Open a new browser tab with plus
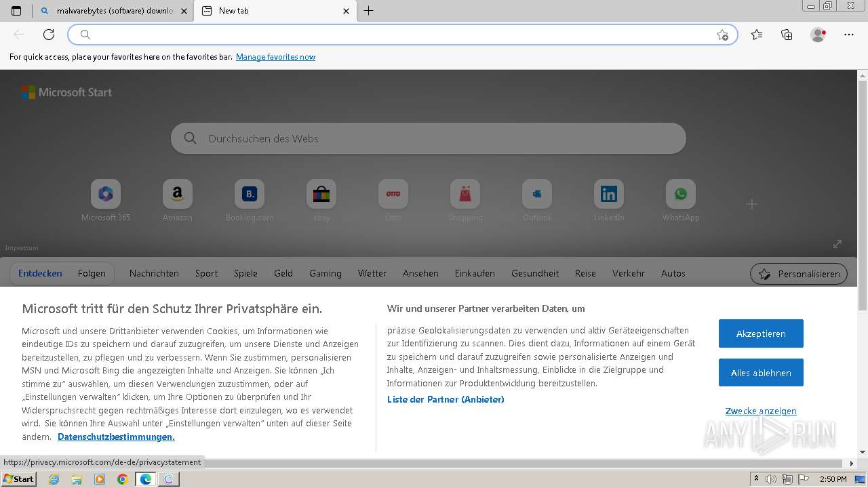868x488 pixels. (x=368, y=11)
